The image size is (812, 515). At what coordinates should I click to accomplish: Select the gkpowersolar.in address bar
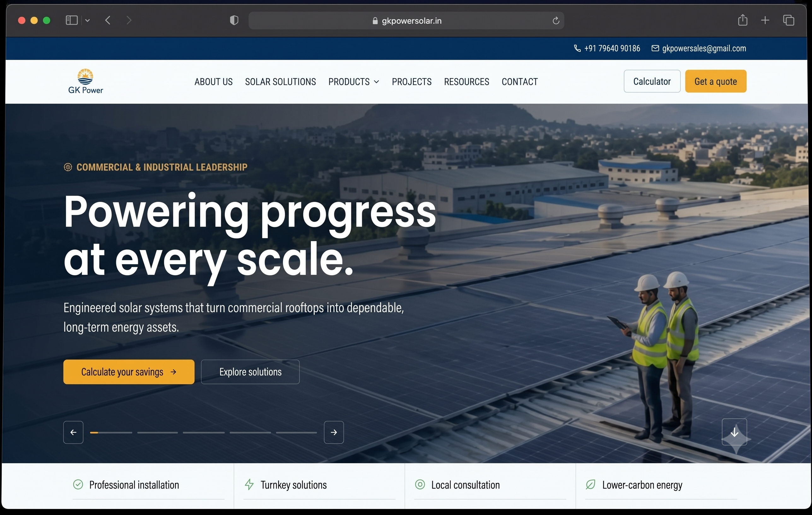(x=406, y=21)
